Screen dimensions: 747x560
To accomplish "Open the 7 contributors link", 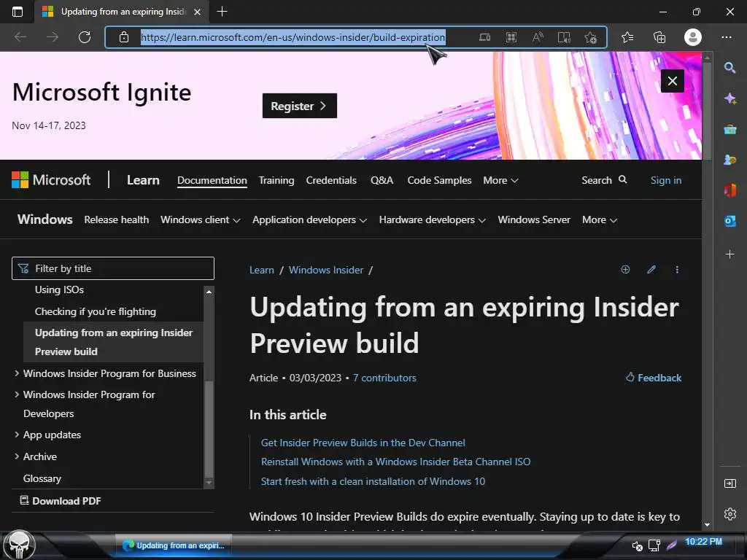I will [384, 378].
